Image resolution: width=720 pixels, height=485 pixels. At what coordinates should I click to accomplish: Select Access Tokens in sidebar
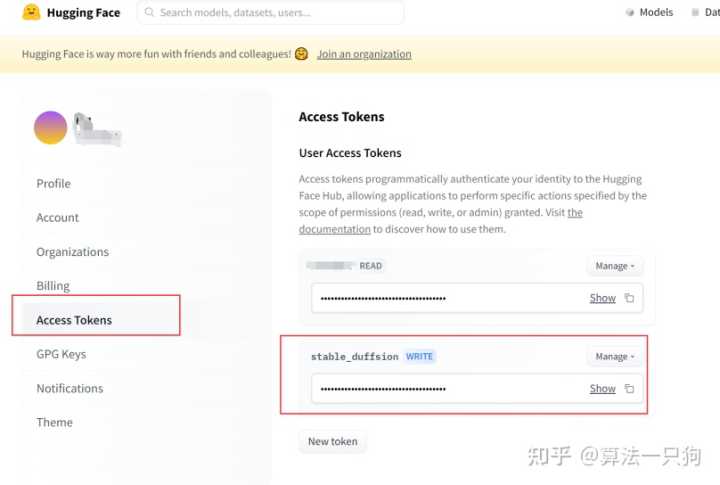click(74, 320)
